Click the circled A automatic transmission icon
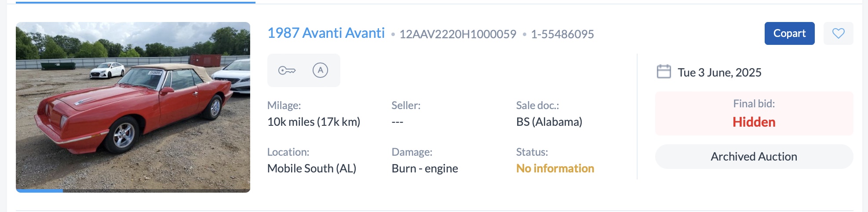Image resolution: width=868 pixels, height=212 pixels. [320, 70]
